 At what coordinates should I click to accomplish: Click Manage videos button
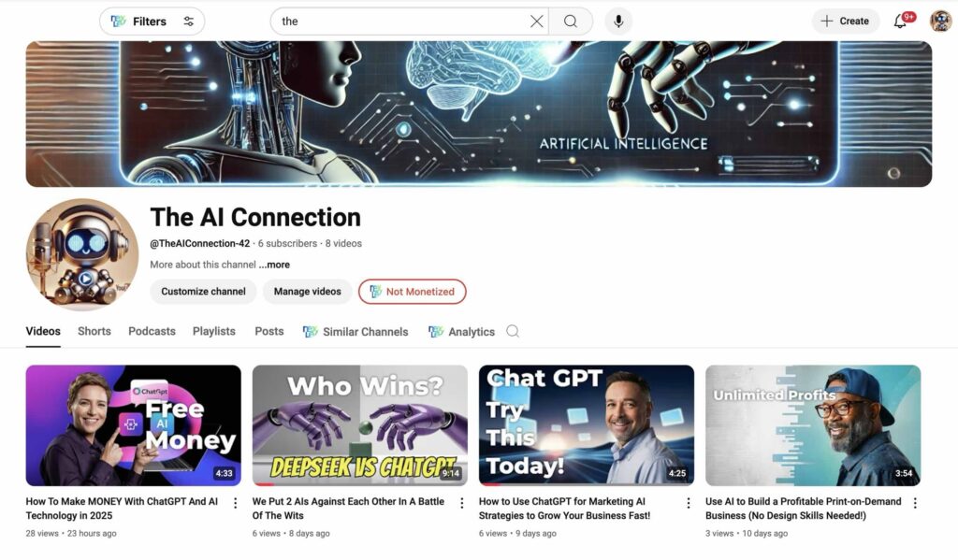(x=307, y=292)
